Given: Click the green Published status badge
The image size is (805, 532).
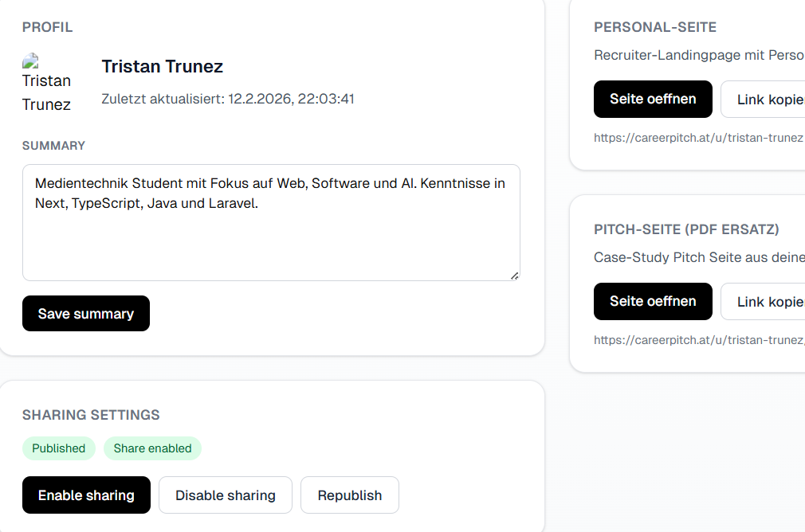Looking at the screenshot, I should tap(59, 448).
